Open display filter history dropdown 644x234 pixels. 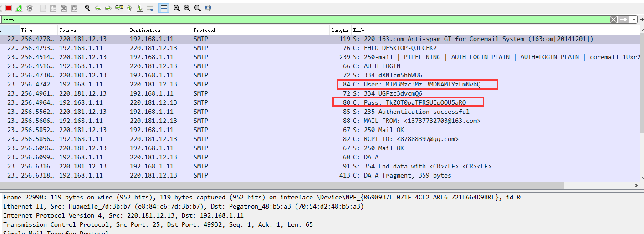(x=635, y=20)
